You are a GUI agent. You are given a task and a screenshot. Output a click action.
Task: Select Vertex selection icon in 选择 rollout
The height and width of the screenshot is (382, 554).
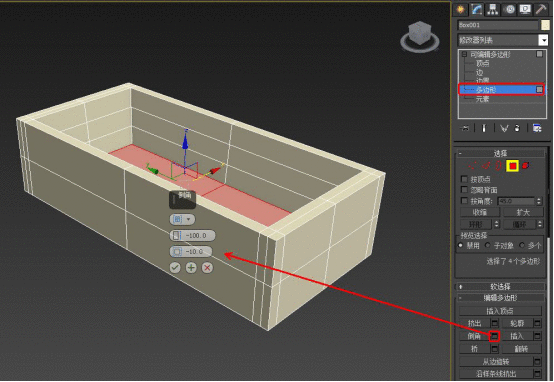click(x=473, y=166)
